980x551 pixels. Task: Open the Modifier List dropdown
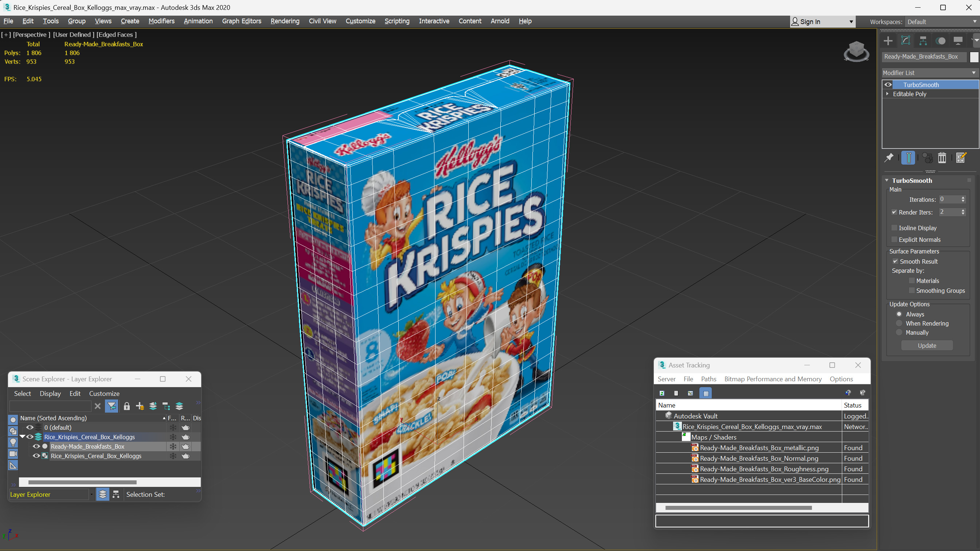[x=930, y=72]
